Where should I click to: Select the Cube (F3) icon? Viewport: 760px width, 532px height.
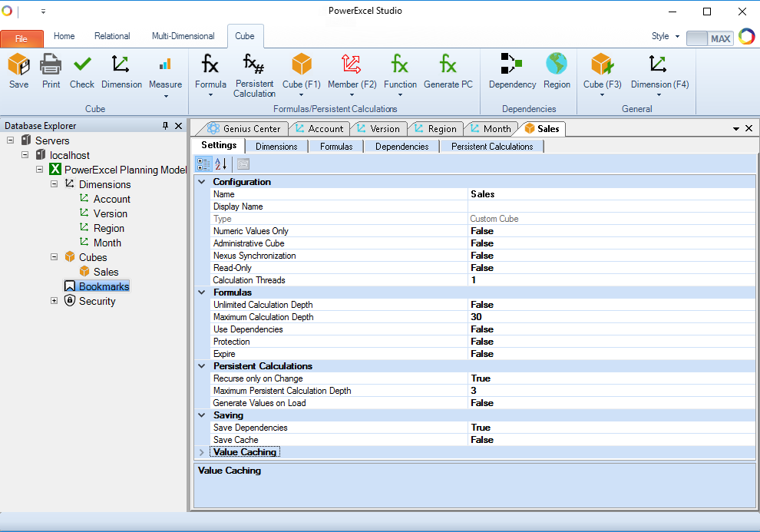pos(602,64)
